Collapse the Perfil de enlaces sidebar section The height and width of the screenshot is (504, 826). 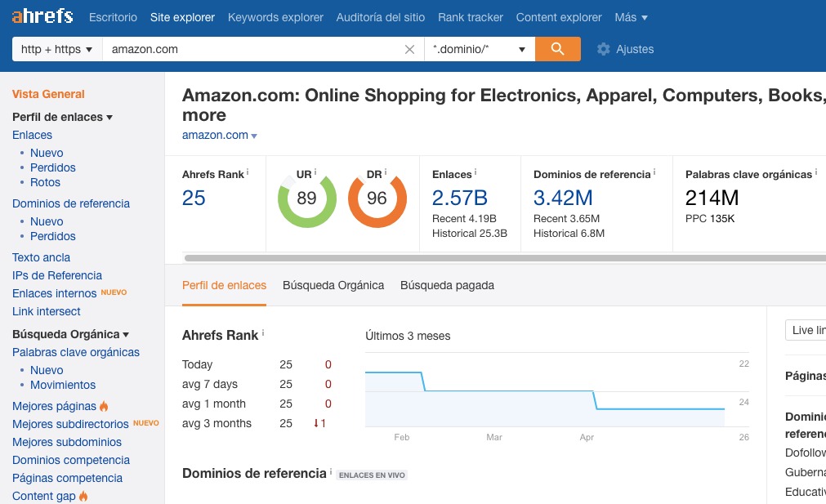(x=63, y=117)
